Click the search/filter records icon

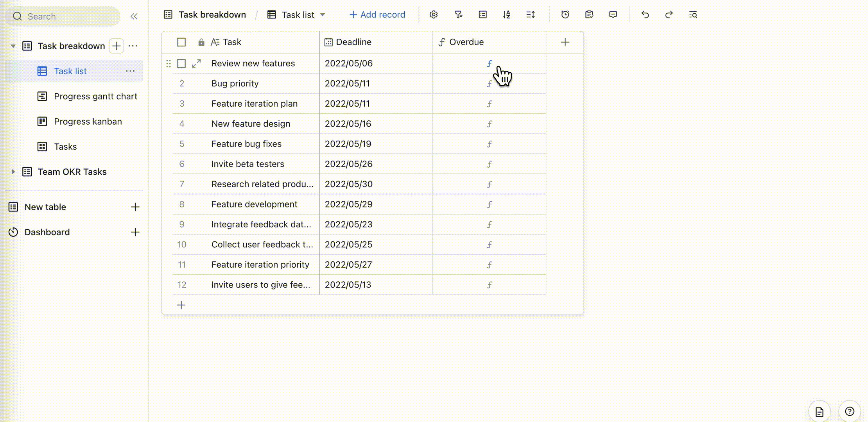point(693,14)
